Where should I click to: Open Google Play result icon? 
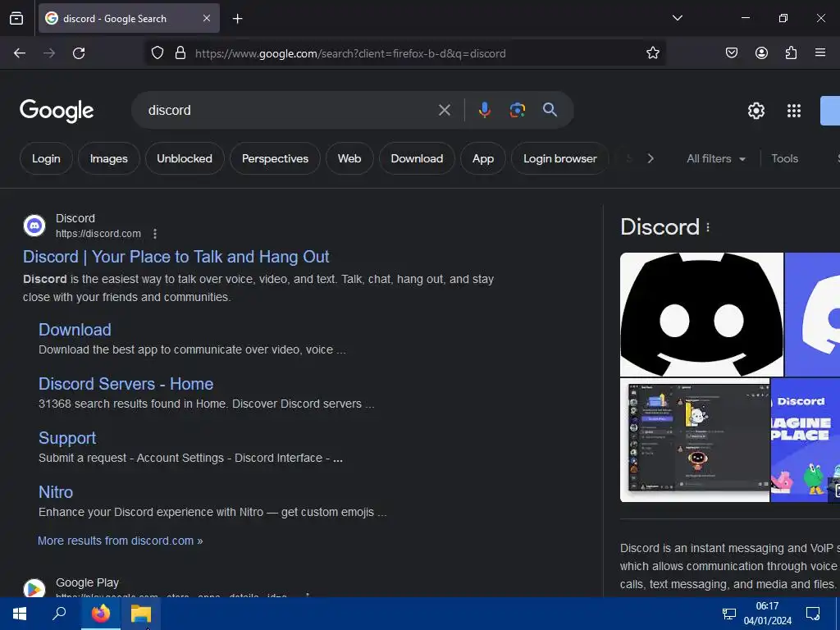pyautogui.click(x=34, y=588)
